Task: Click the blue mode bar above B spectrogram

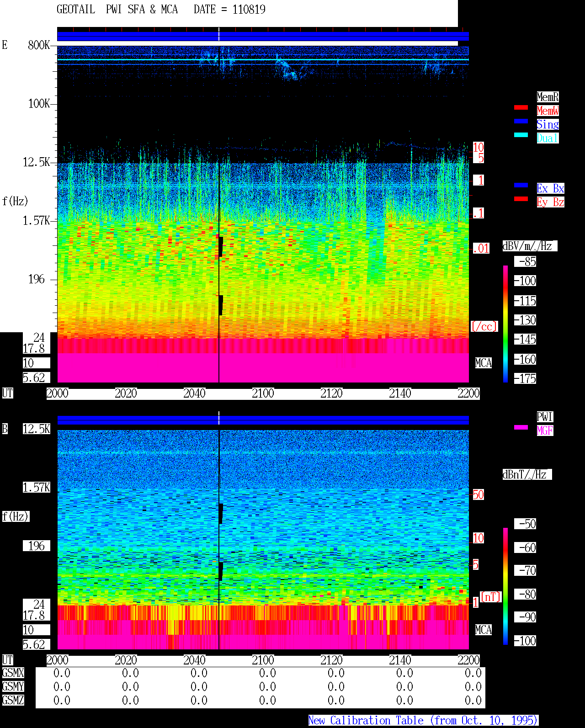Action: (x=263, y=420)
